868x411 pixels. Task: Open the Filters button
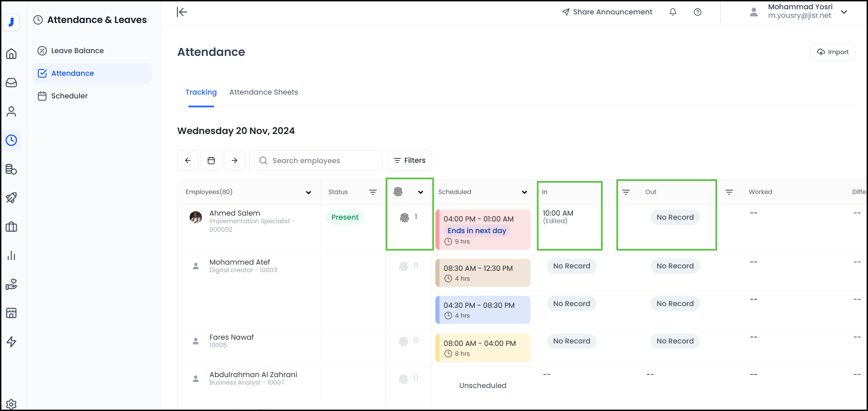[409, 160]
